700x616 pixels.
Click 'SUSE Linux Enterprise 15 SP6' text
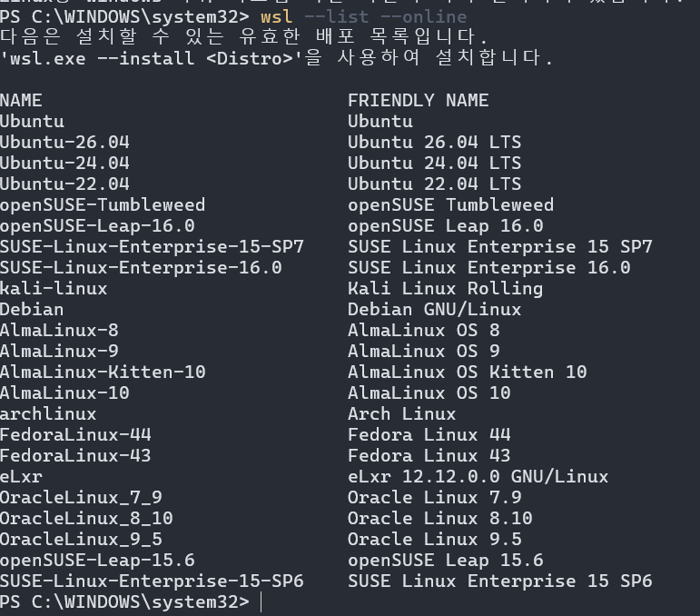(500, 581)
